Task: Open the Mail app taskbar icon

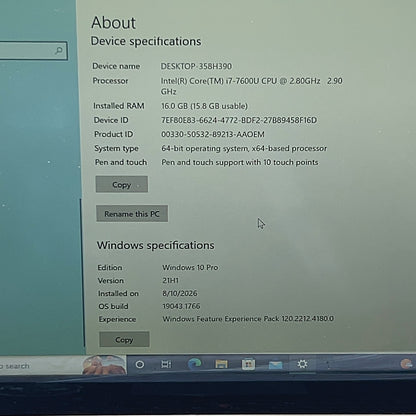Action: 275,365
